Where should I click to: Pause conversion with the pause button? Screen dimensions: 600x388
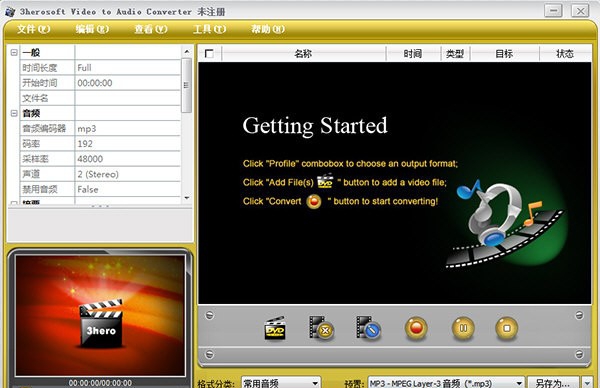(463, 328)
